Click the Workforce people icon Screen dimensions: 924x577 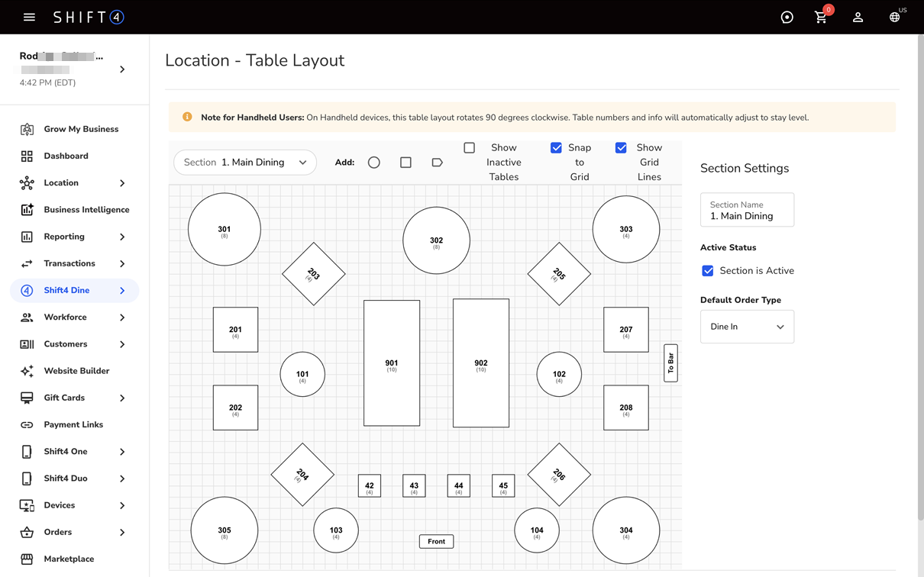tap(27, 318)
